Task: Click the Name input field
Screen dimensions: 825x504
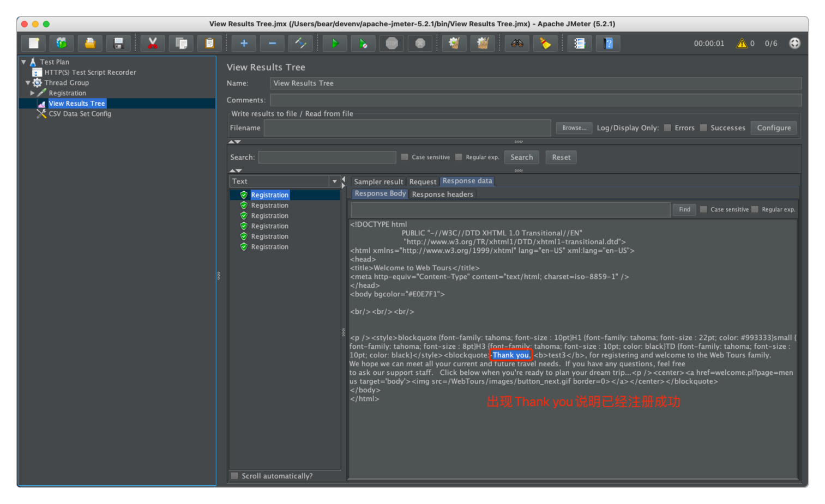Action: (535, 83)
